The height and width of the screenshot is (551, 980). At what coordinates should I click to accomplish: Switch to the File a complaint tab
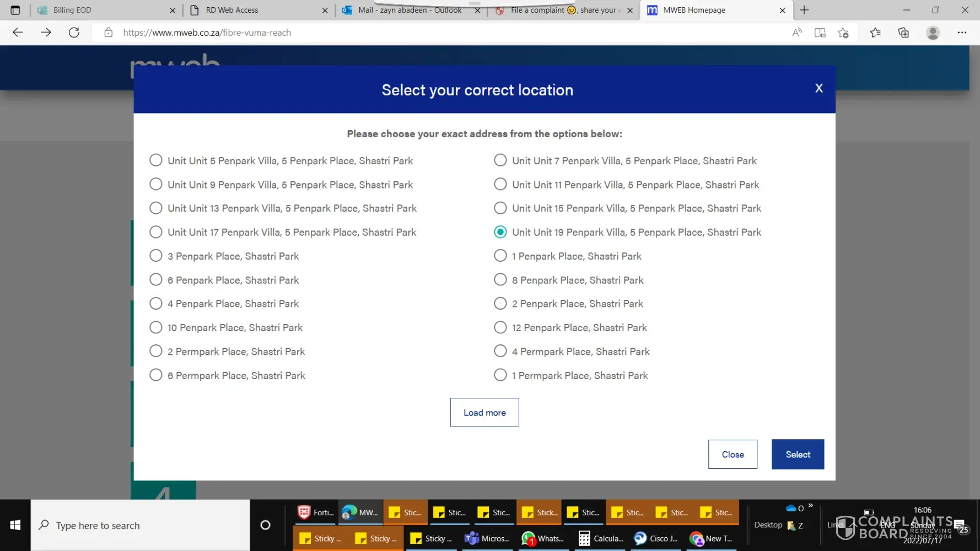point(563,10)
